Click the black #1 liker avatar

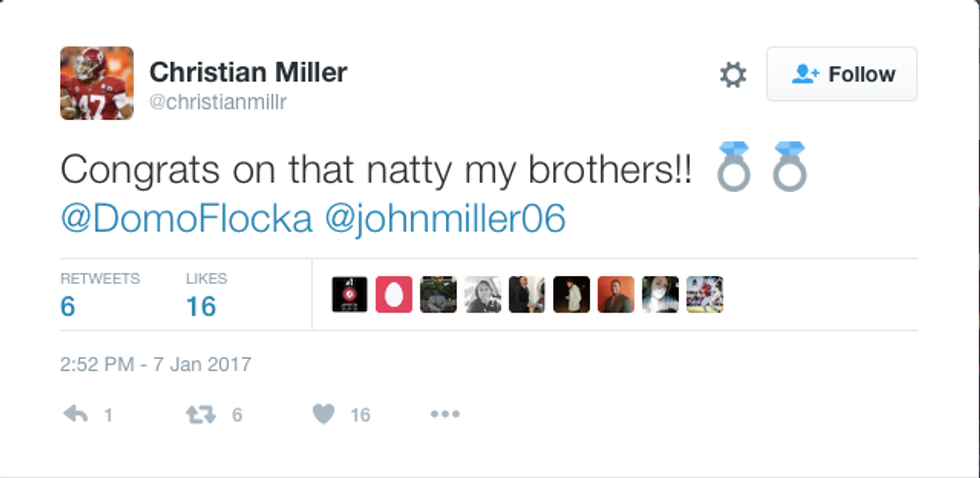click(x=350, y=295)
